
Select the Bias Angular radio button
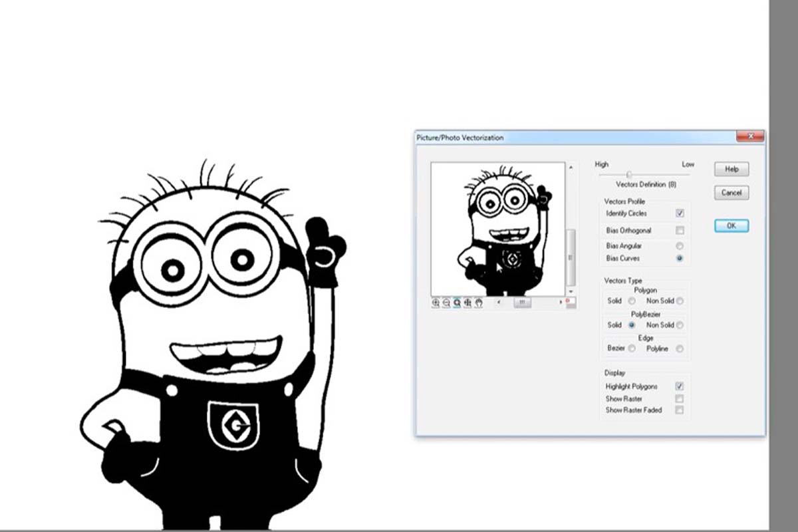coord(680,246)
